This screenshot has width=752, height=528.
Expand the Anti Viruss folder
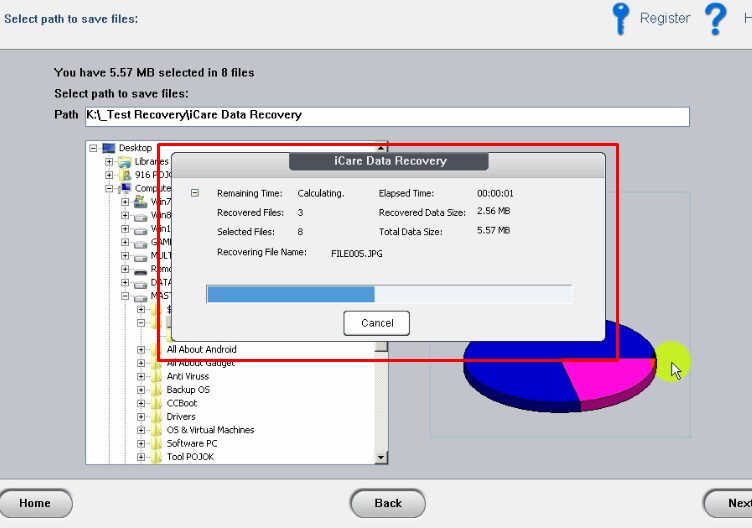141,376
